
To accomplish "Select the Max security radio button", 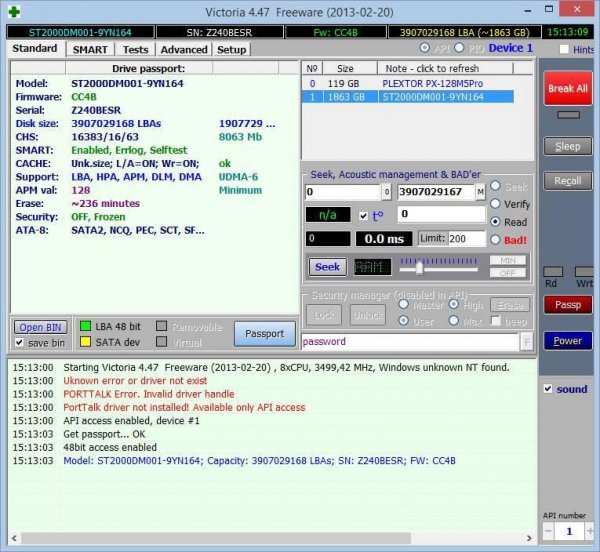I will coord(454,321).
